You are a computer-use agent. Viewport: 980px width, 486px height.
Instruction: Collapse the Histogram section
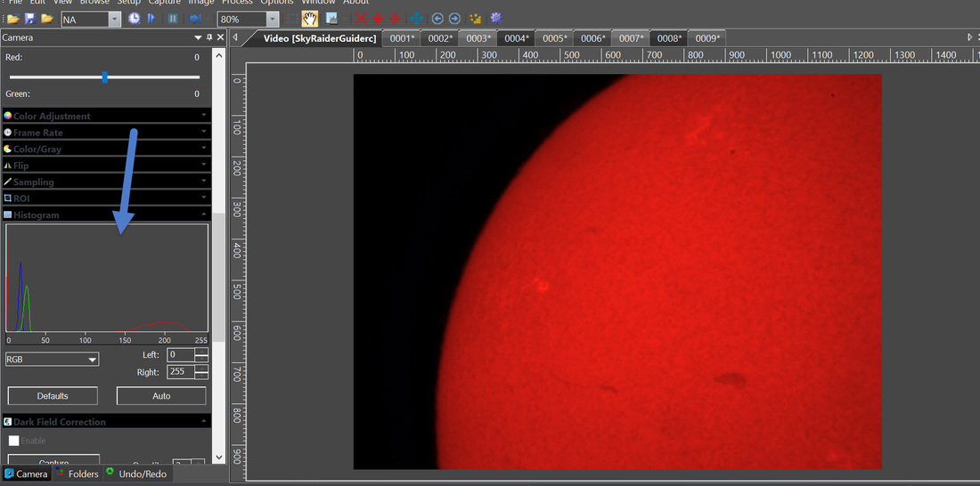click(106, 215)
